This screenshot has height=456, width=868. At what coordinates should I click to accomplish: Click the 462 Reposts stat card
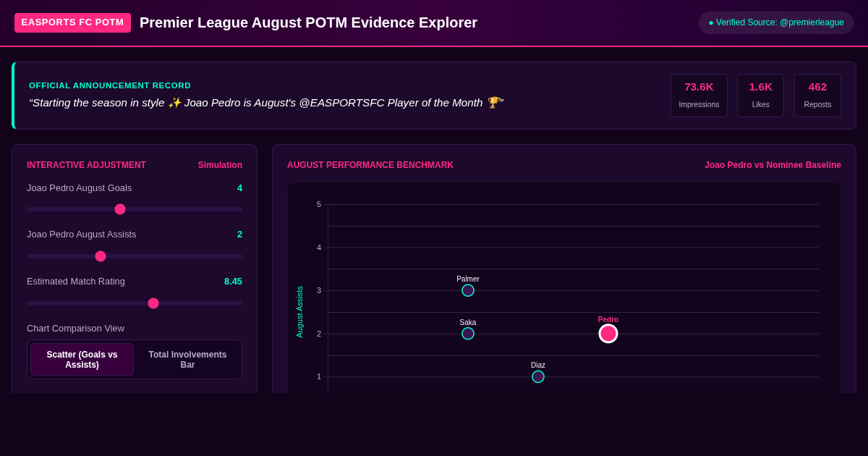click(x=817, y=96)
